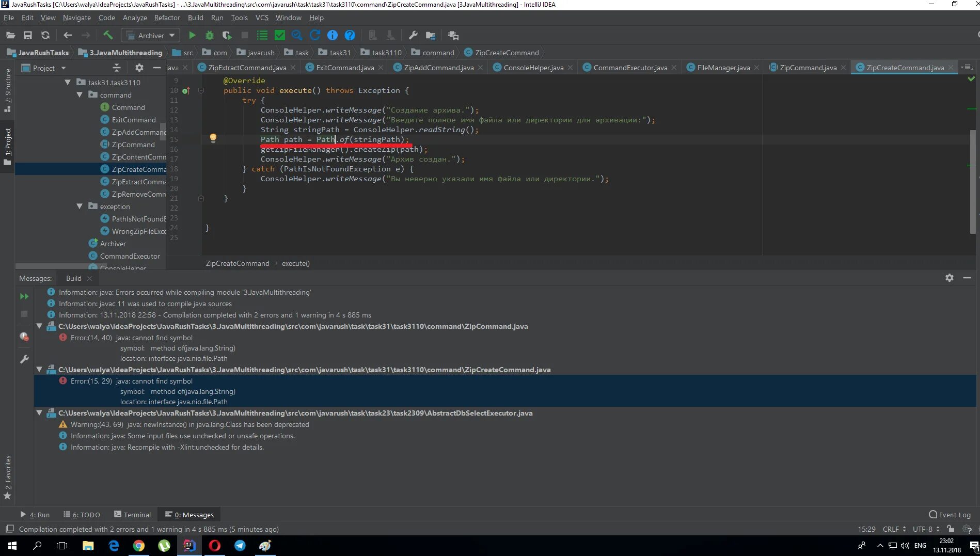
Task: Click the blue info circle toolbar icon
Action: click(x=333, y=35)
